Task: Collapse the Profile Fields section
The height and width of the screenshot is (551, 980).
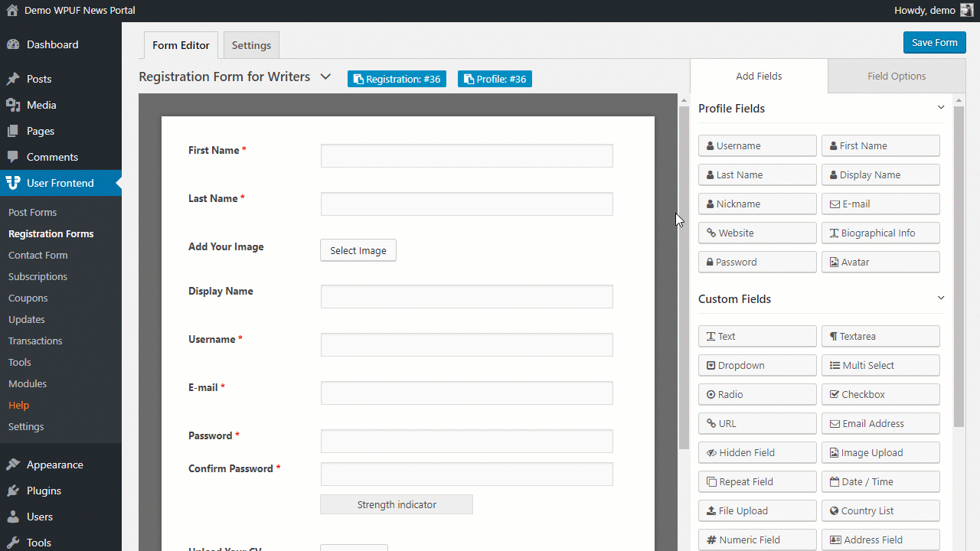Action: (x=941, y=108)
